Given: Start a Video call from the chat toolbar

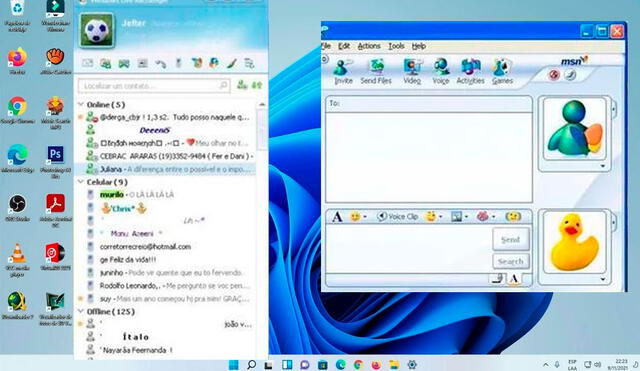Looking at the screenshot, I should click(x=412, y=71).
